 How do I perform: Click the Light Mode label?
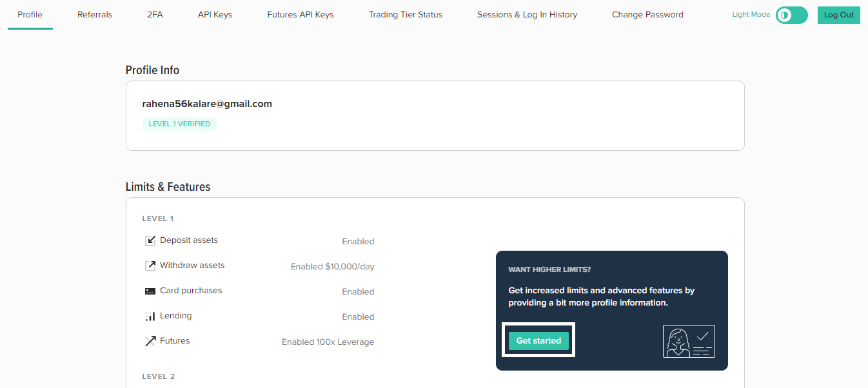[x=751, y=14]
